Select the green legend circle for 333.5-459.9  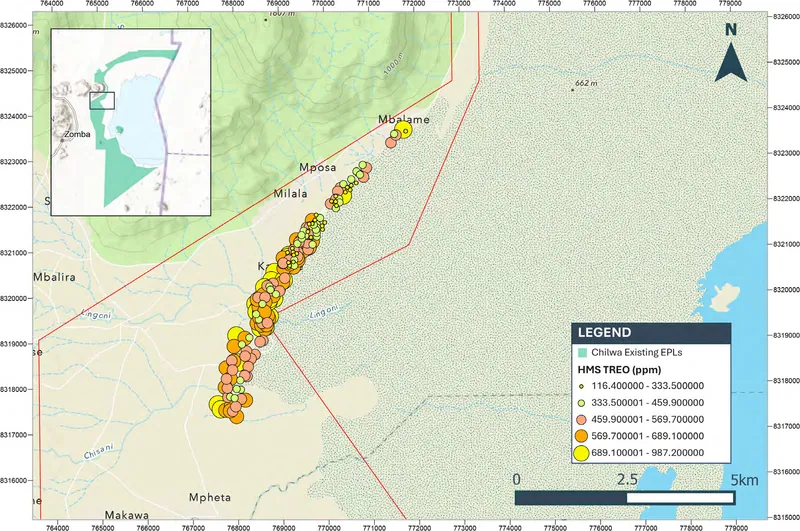(582, 403)
